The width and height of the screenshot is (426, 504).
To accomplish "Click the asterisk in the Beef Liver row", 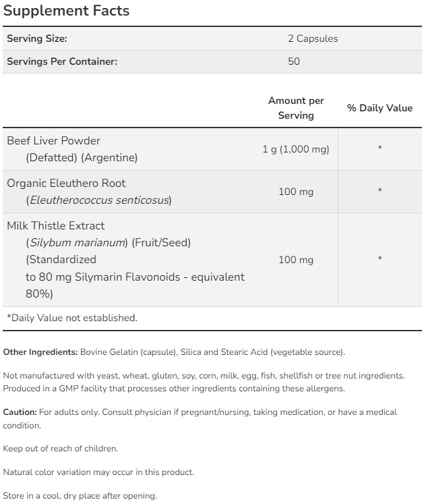I will pos(380,149).
